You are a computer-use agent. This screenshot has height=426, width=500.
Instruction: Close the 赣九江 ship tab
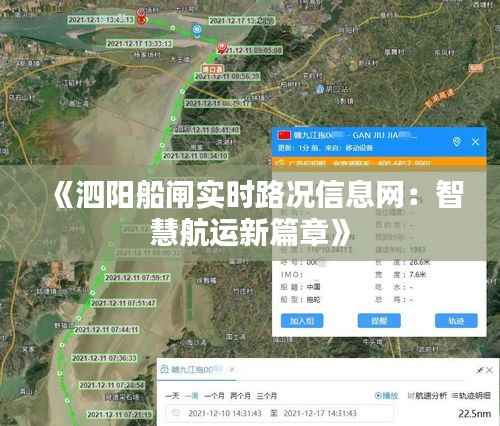(232, 369)
